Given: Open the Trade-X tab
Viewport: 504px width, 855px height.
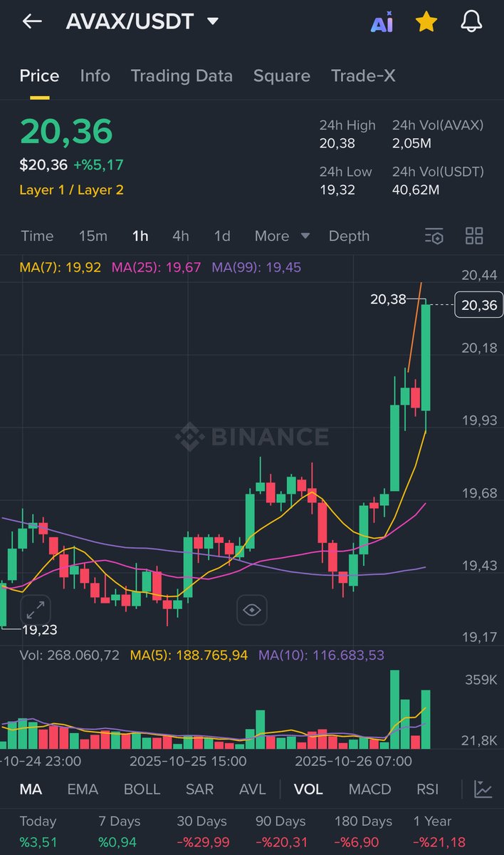Looking at the screenshot, I should (363, 76).
